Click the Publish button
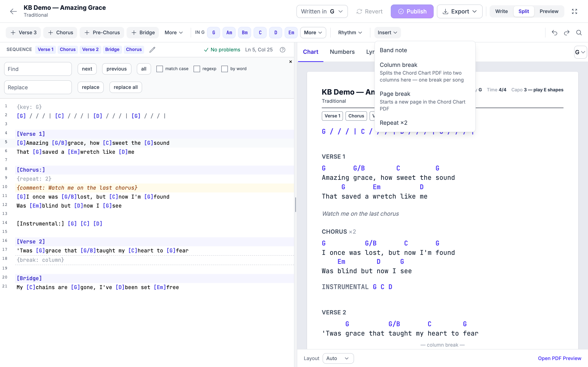The width and height of the screenshot is (588, 367). 412,11
